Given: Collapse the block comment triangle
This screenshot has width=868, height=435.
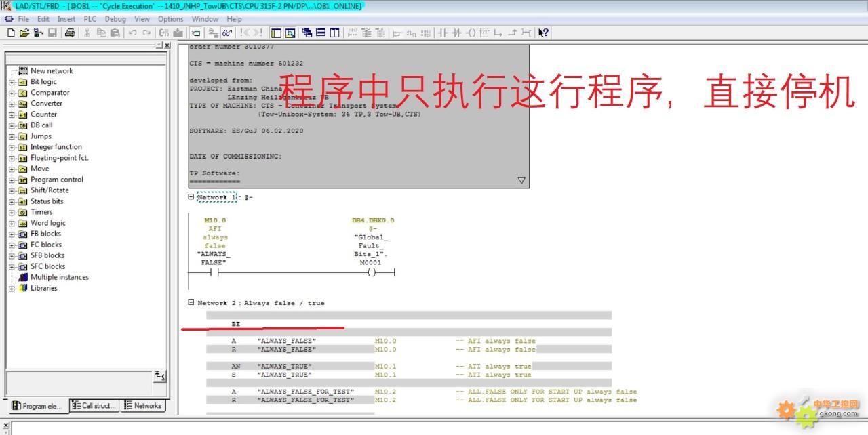Looking at the screenshot, I should pyautogui.click(x=521, y=180).
